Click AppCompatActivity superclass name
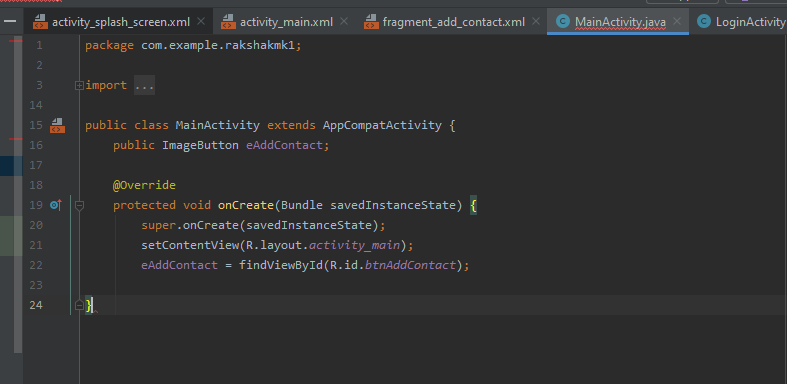This screenshot has height=384, width=787. [x=382, y=125]
